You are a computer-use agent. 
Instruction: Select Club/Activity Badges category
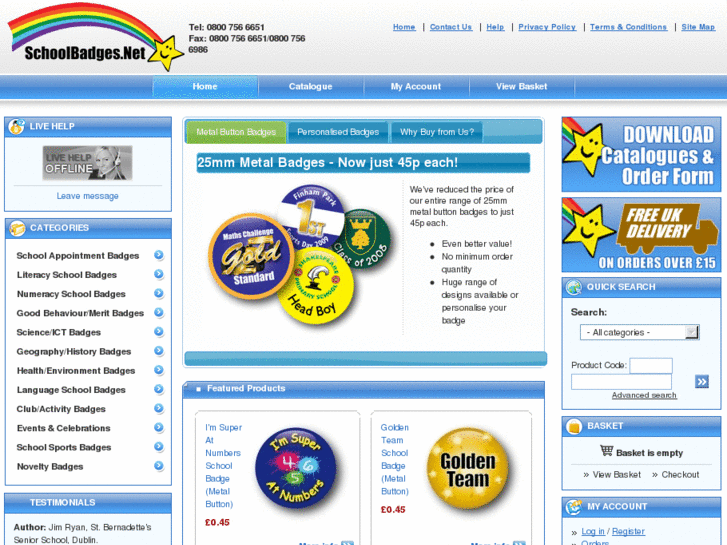point(61,409)
